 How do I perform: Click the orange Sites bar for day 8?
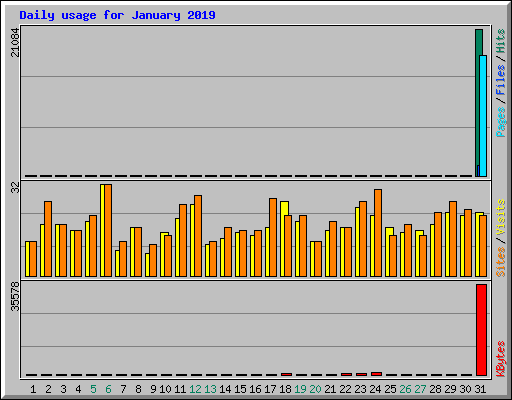point(138,252)
